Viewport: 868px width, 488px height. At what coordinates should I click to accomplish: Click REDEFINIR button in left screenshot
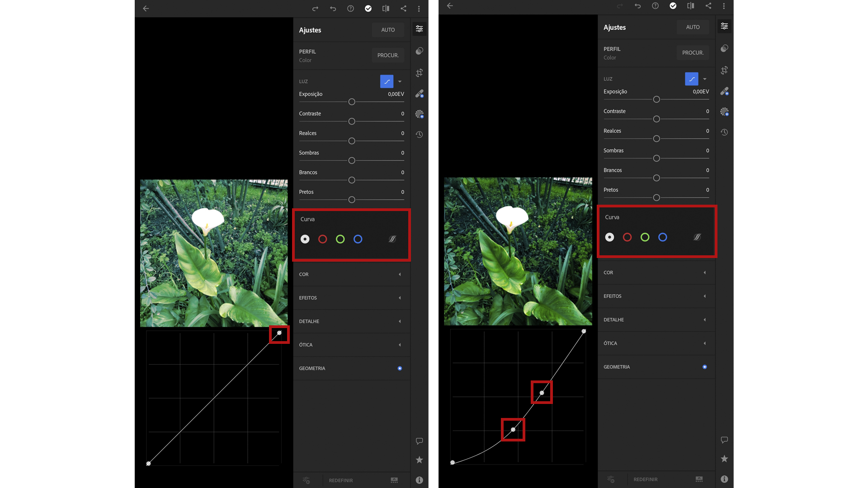click(x=341, y=480)
